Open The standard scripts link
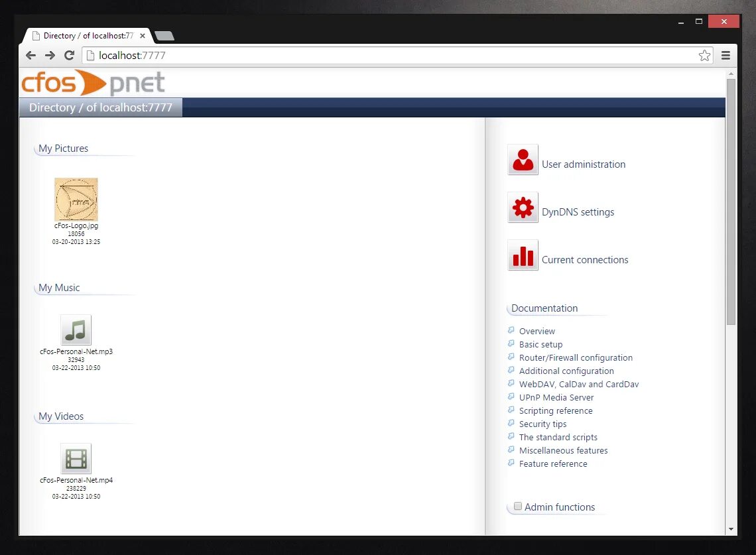Image resolution: width=756 pixels, height=555 pixels. [558, 438]
